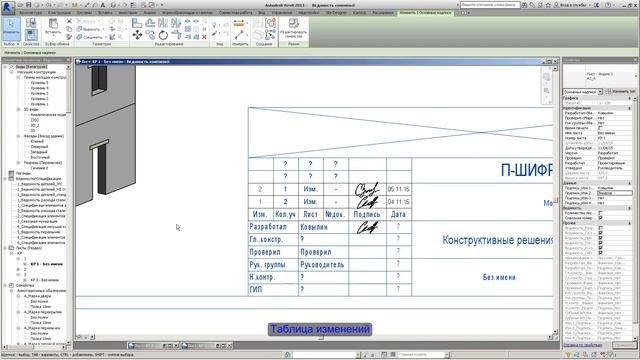Click the red Delete X icon
Viewport: 640px width, 360px height.
point(204,37)
